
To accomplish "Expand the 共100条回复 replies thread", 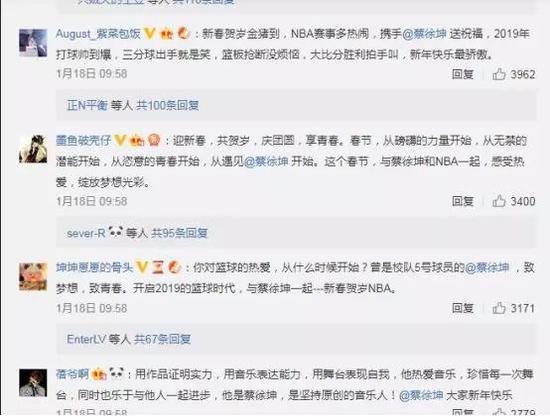I will pos(167,105).
